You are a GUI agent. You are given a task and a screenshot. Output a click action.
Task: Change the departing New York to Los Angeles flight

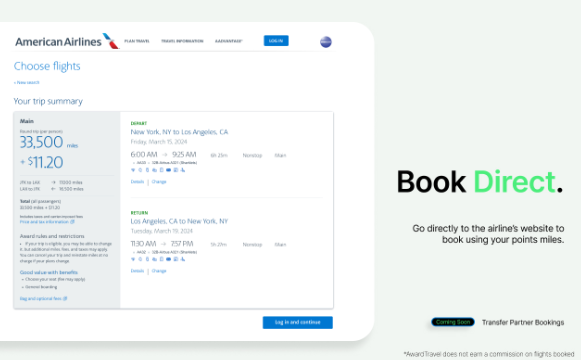159,182
